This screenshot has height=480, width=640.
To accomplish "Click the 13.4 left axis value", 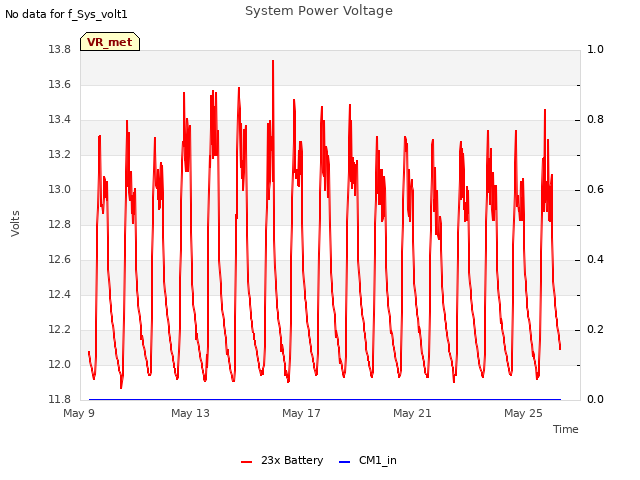I will coord(60,120).
